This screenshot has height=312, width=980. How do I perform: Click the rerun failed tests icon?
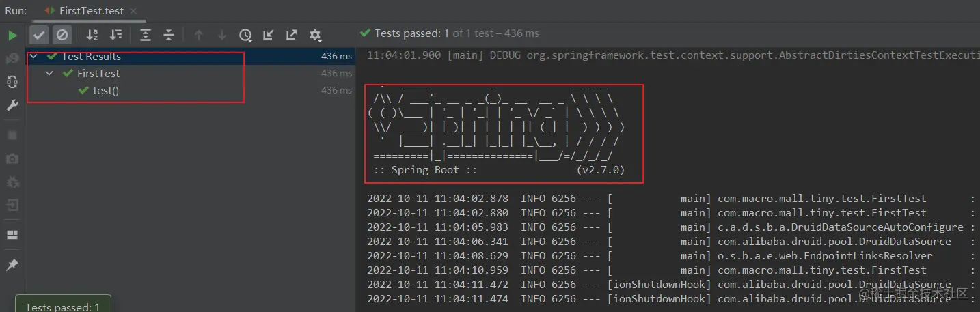(x=12, y=59)
